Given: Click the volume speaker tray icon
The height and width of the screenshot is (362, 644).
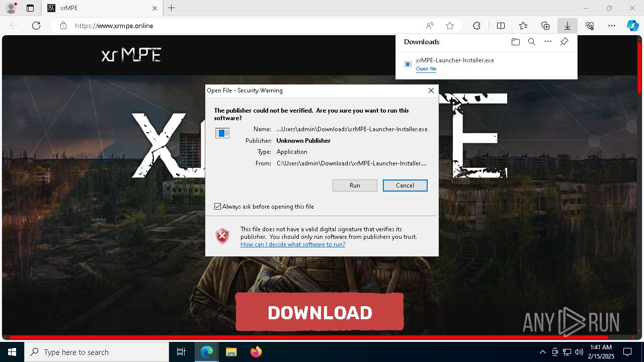Looking at the screenshot, I should pyautogui.click(x=579, y=352).
